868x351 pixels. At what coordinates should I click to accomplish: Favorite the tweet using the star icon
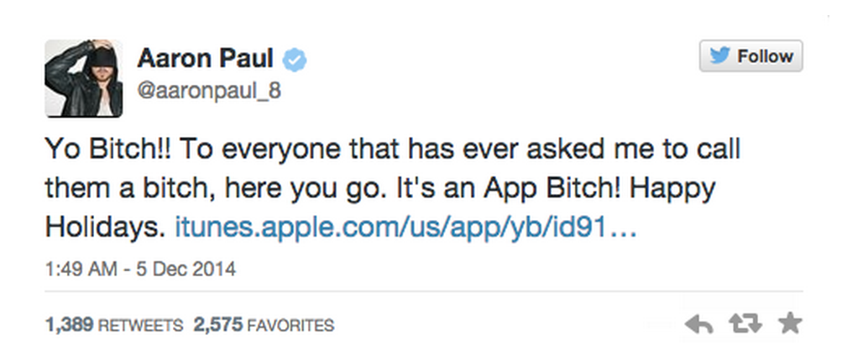tap(789, 323)
